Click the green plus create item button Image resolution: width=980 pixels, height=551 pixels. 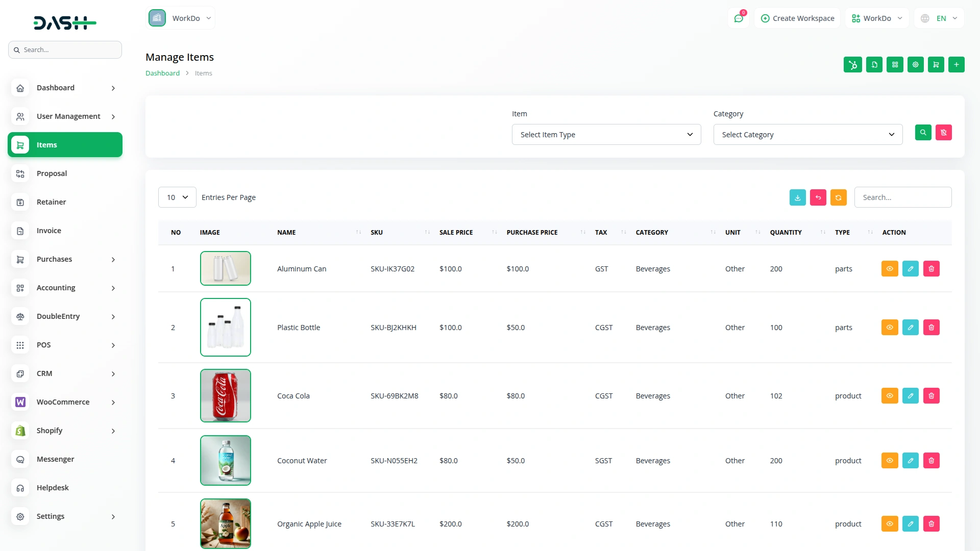[x=956, y=65]
